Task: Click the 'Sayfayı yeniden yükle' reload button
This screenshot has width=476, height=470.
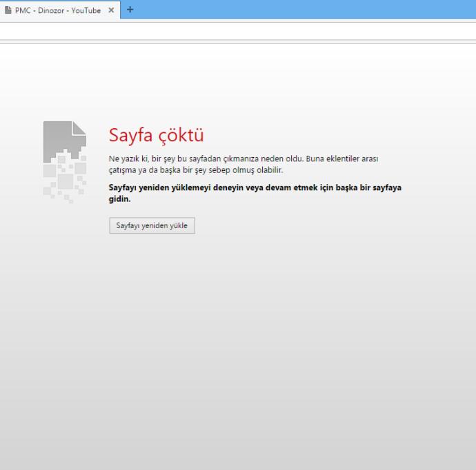Action: (x=152, y=225)
